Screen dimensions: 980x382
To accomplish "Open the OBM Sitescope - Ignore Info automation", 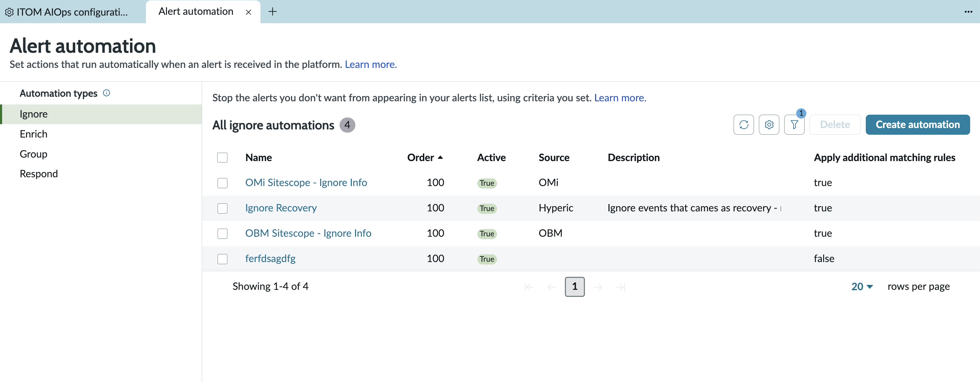I will pos(308,233).
